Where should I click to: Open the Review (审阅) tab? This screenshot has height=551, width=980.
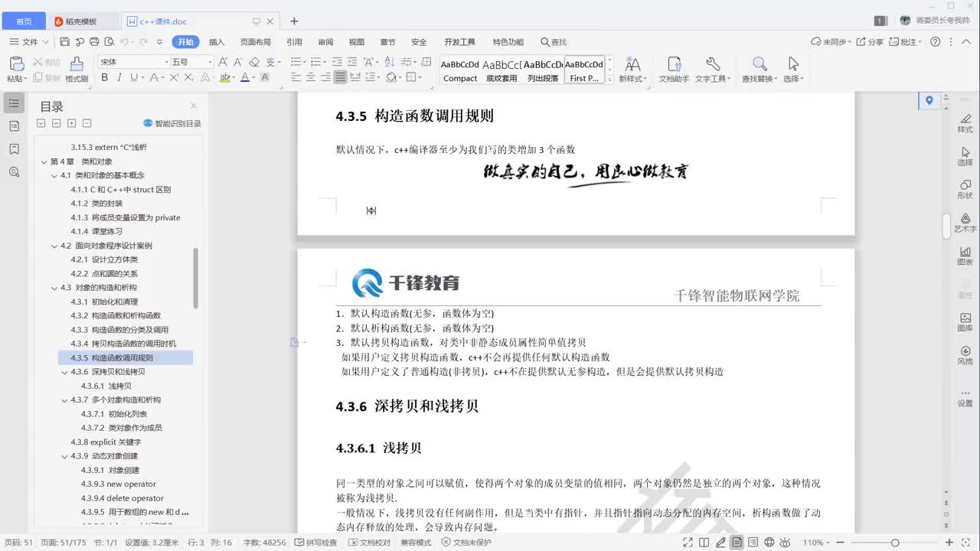(x=325, y=42)
